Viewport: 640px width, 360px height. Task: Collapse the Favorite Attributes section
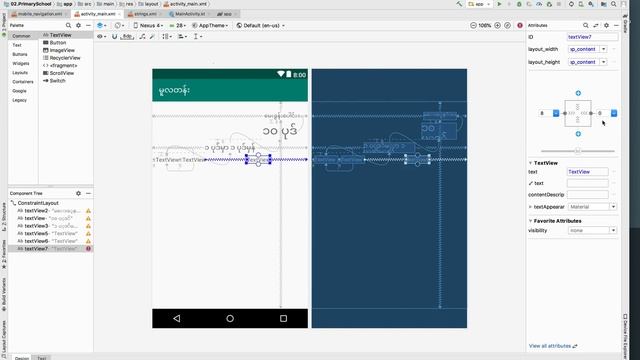(x=530, y=221)
